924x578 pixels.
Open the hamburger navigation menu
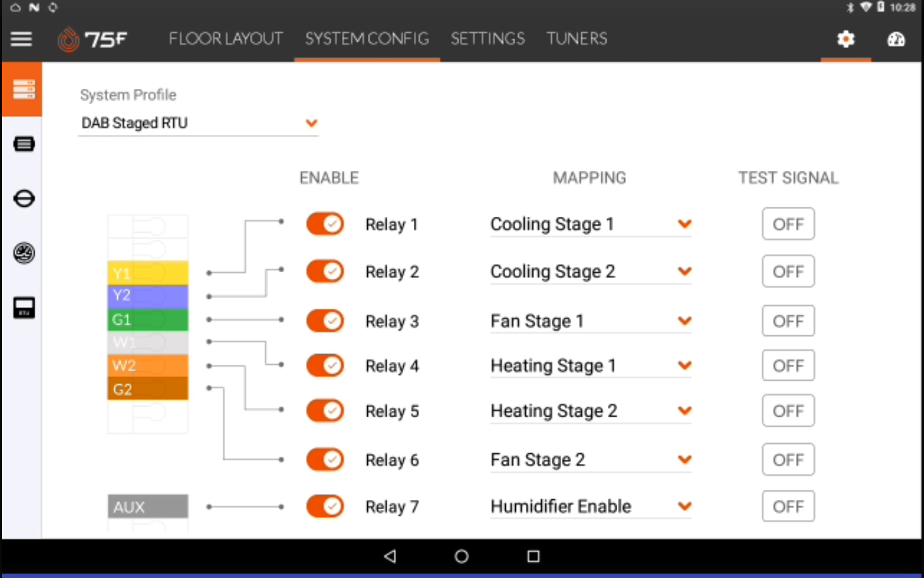click(21, 39)
